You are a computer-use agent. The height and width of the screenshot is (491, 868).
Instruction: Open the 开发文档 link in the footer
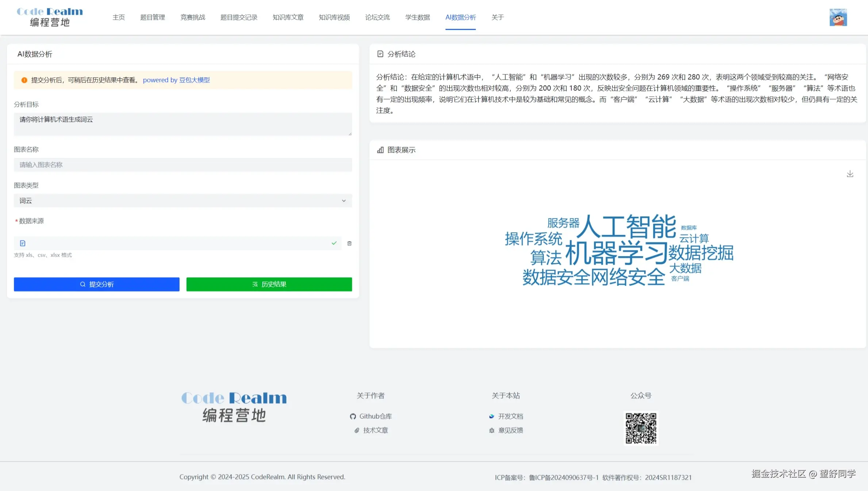[x=511, y=416]
